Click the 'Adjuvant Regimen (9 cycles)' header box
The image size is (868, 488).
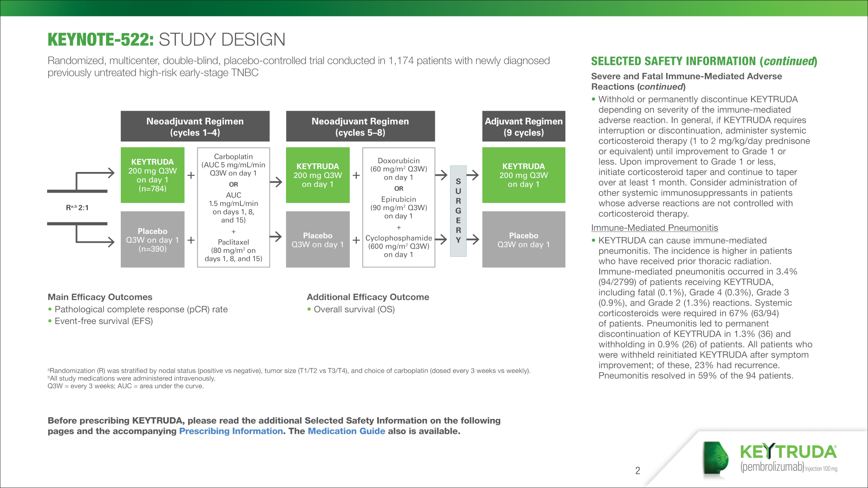point(524,126)
